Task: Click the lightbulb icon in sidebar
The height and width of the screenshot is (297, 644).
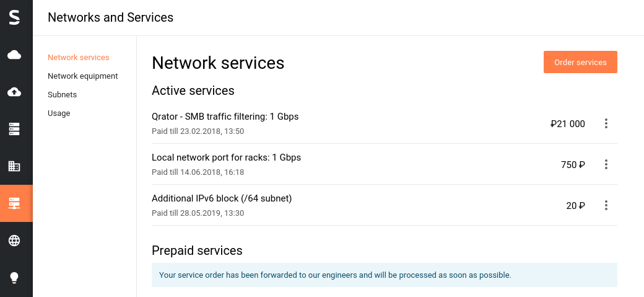Action: pyautogui.click(x=14, y=278)
